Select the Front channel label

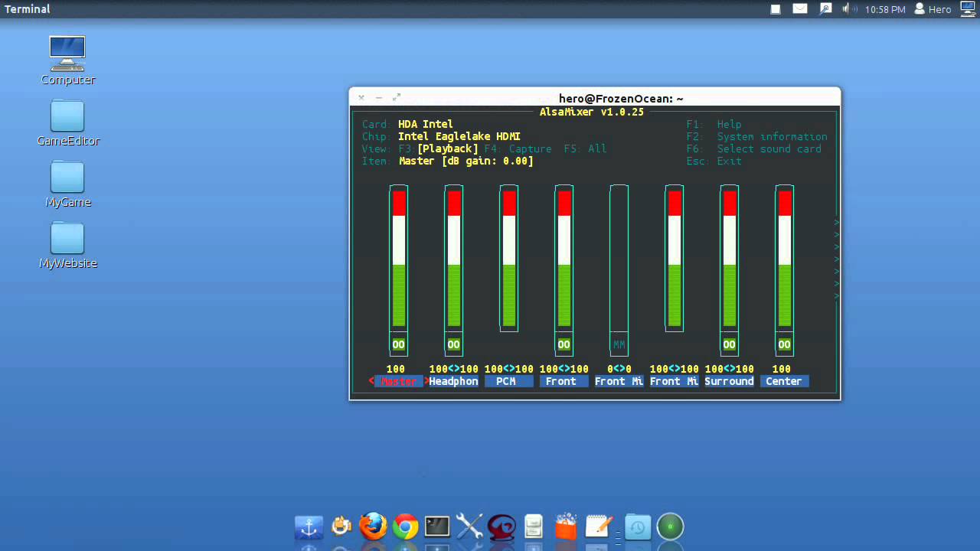coord(563,381)
